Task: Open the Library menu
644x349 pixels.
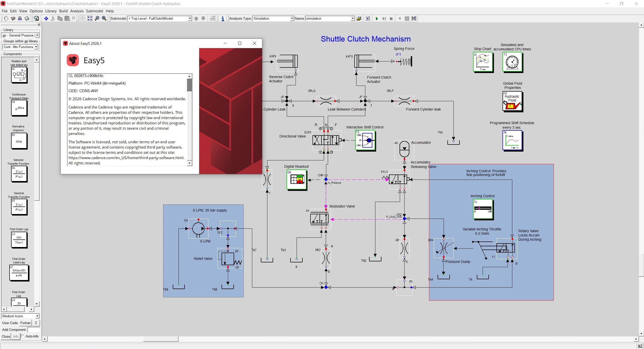Action: click(x=51, y=11)
